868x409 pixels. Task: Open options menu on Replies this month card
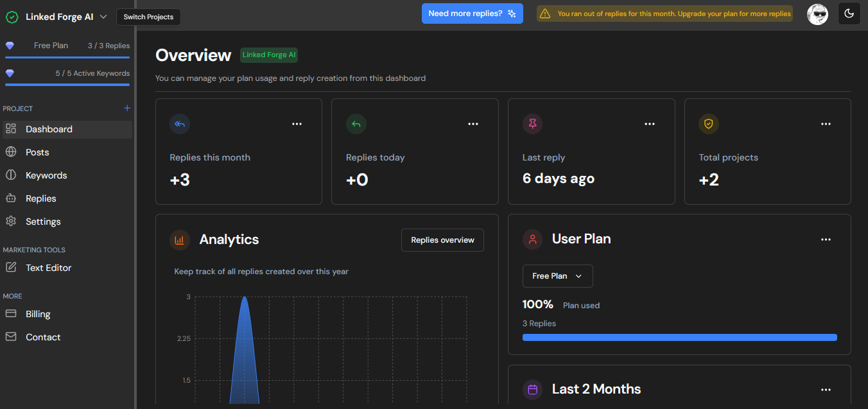click(x=297, y=124)
